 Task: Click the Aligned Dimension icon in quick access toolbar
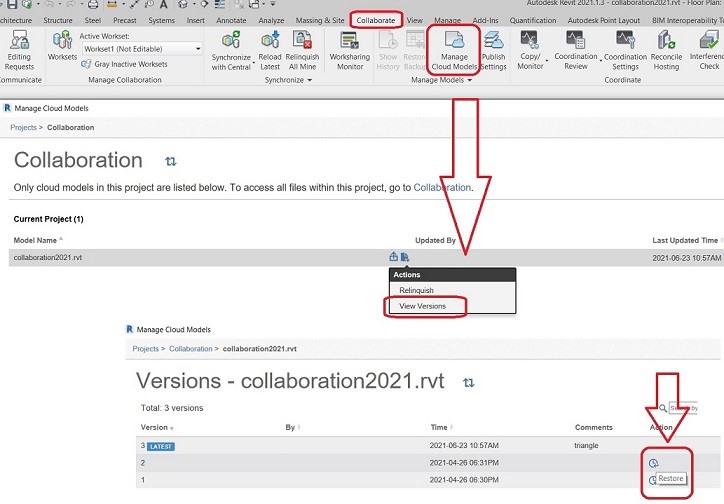[134, 4]
